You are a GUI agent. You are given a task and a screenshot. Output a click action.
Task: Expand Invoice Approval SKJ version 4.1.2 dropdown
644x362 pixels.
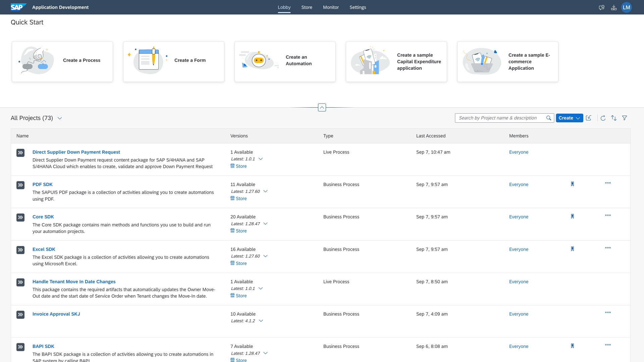tap(261, 321)
